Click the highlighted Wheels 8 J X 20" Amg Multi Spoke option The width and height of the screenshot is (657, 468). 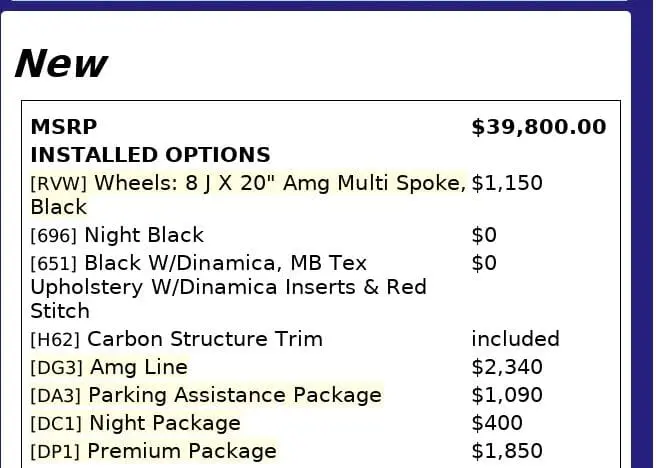[x=280, y=183]
